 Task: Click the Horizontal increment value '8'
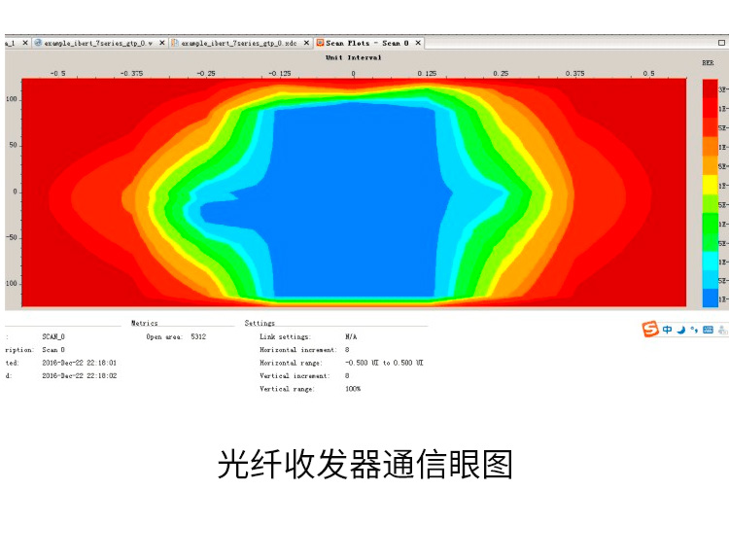[347, 350]
